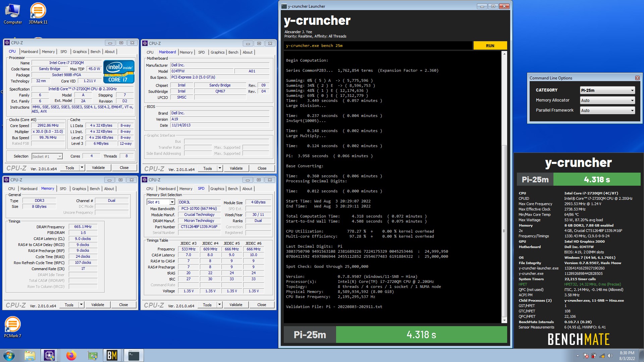
Task: Open the volume tray icon
Action: point(610,356)
